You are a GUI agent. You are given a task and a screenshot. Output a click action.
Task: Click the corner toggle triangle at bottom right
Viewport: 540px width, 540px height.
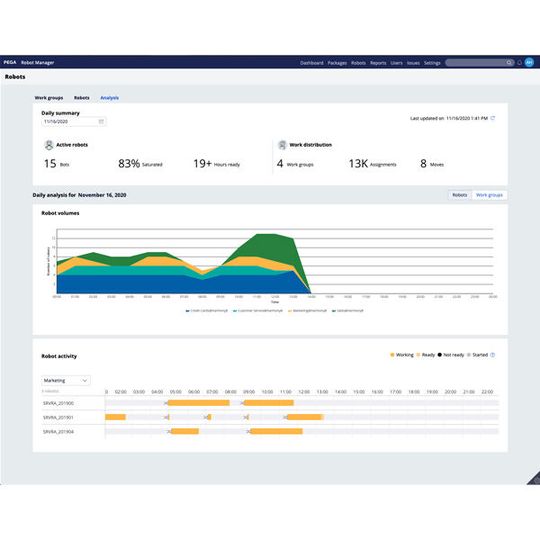click(534, 479)
